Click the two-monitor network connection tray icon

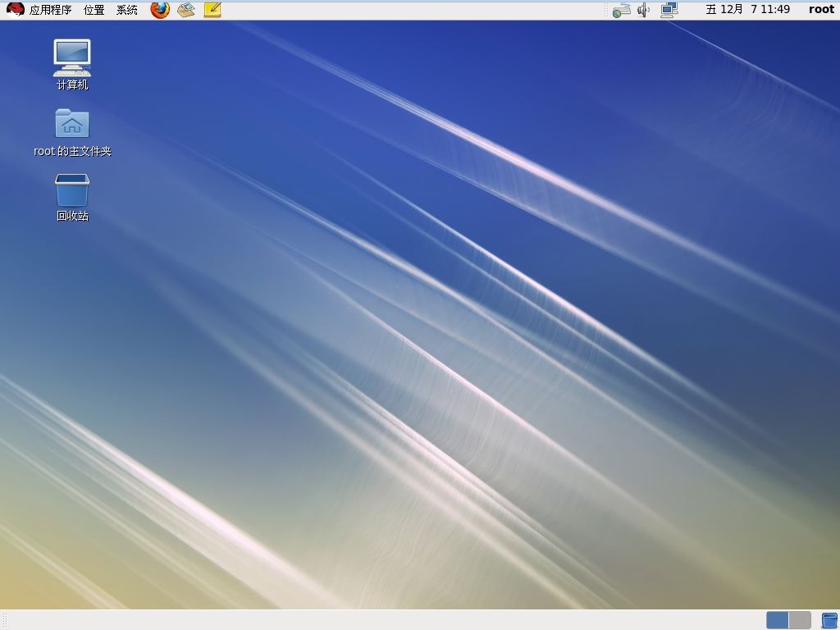pos(669,10)
